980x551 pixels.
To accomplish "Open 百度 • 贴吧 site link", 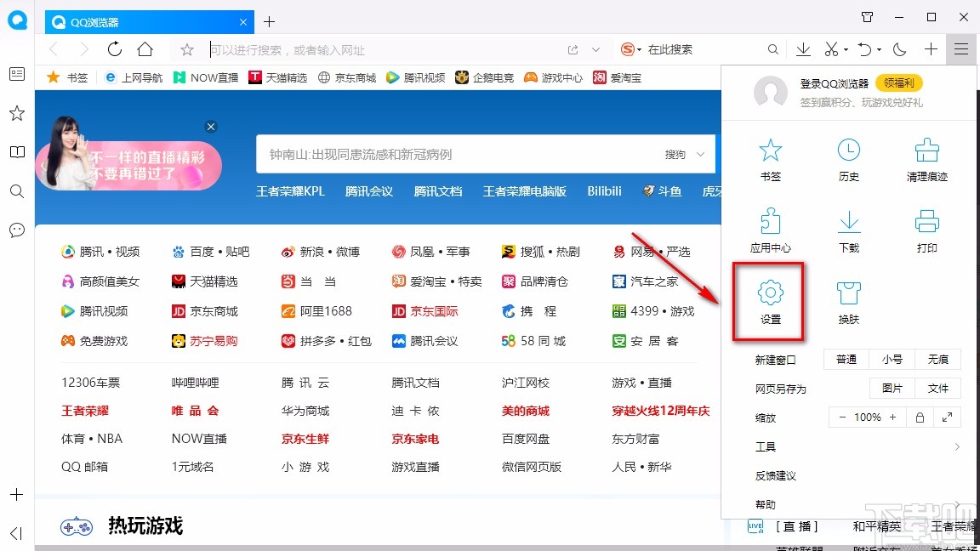I will click(x=211, y=252).
